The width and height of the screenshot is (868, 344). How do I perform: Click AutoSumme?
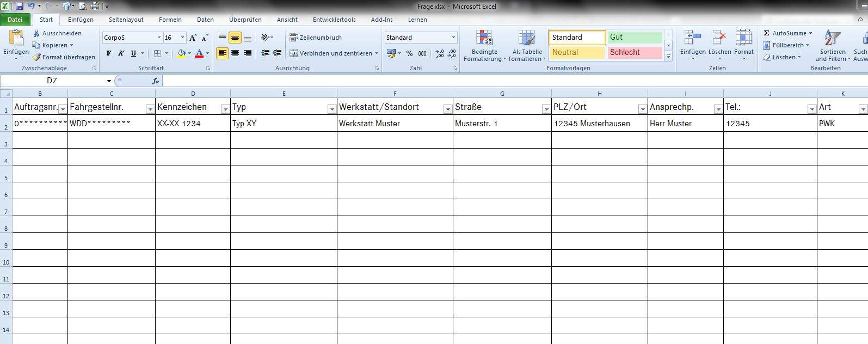(787, 33)
